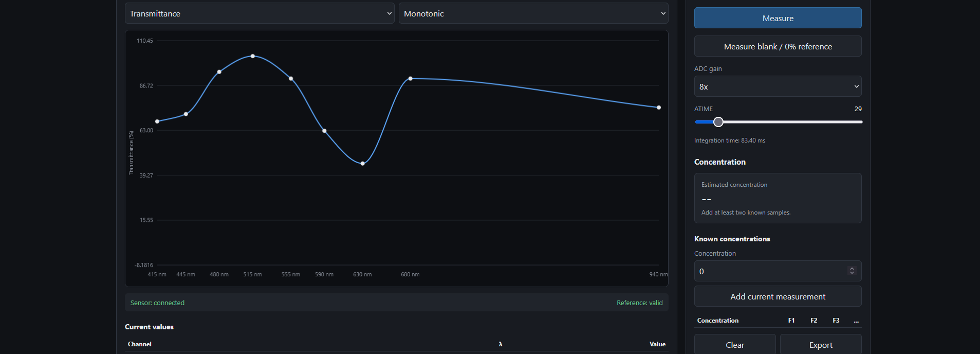Click the "680 nm" x-axis label
Viewport: 980px width, 354px height.
[410, 274]
